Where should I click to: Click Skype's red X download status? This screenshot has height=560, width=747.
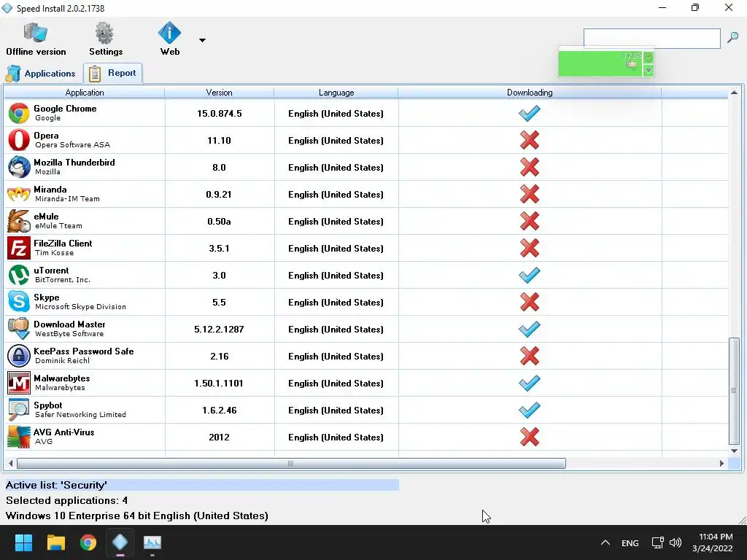pyautogui.click(x=530, y=302)
